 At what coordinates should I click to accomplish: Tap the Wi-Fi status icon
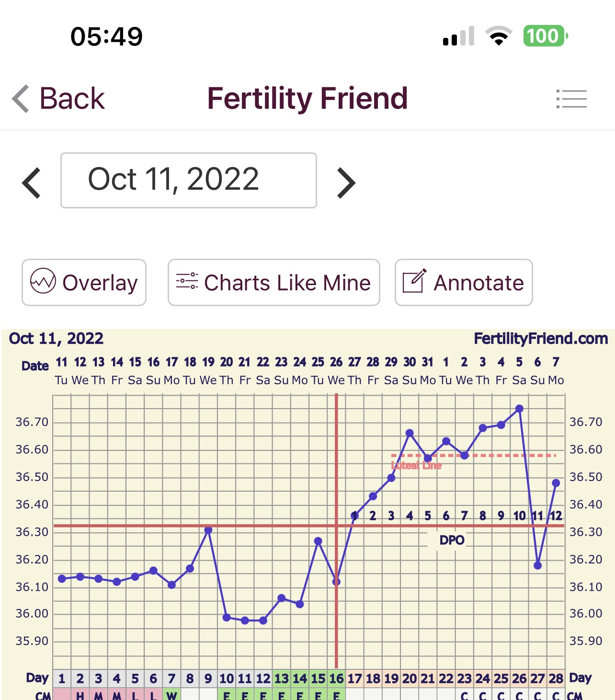coord(499,36)
